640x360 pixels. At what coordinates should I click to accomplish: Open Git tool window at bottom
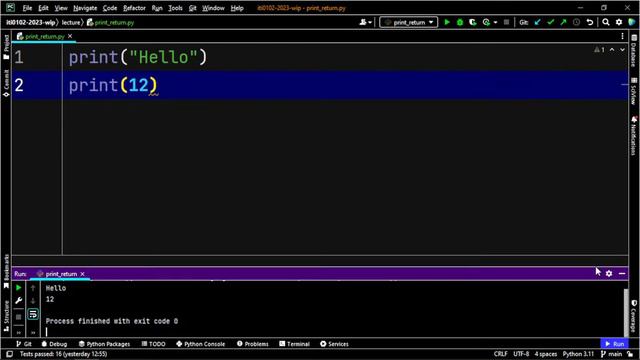(24, 344)
